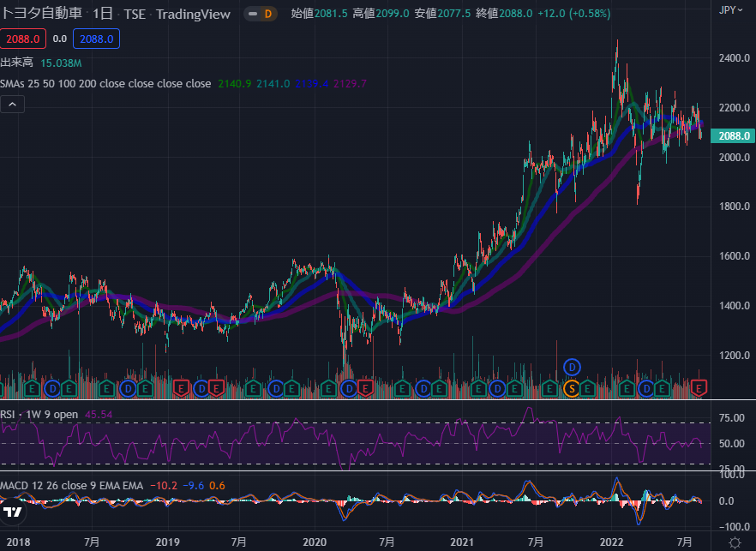Click the MACD value −10.2

click(x=164, y=485)
